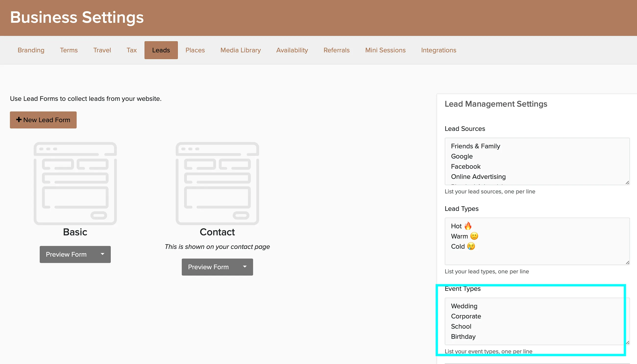Grab the Event Types resize handle
Screen dimensions: 637x364
(x=627, y=342)
